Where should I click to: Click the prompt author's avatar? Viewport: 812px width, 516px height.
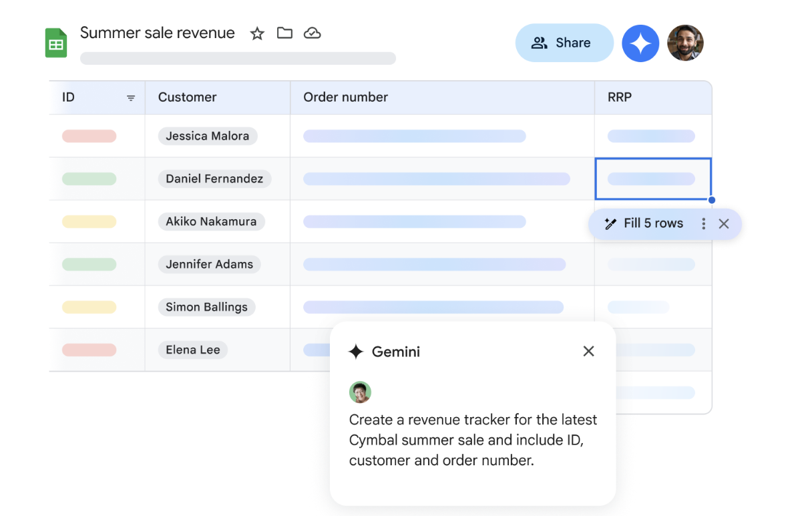360,392
